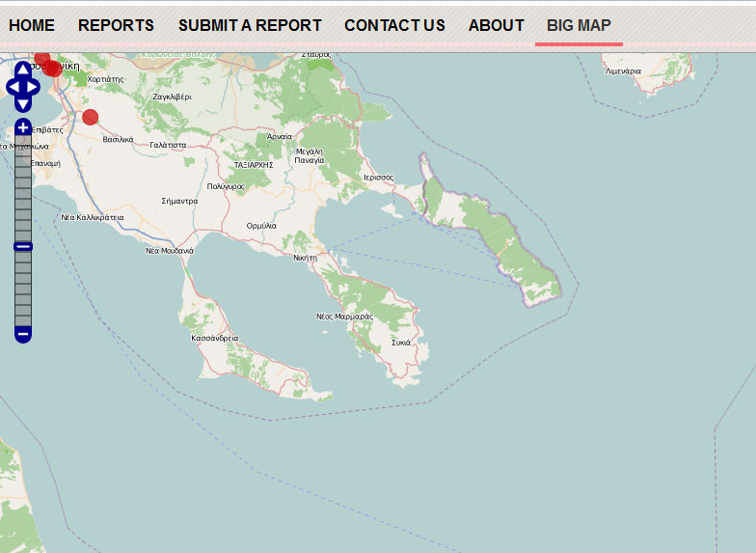
Task: Open SUBMIT A REPORT page
Action: pyautogui.click(x=250, y=26)
